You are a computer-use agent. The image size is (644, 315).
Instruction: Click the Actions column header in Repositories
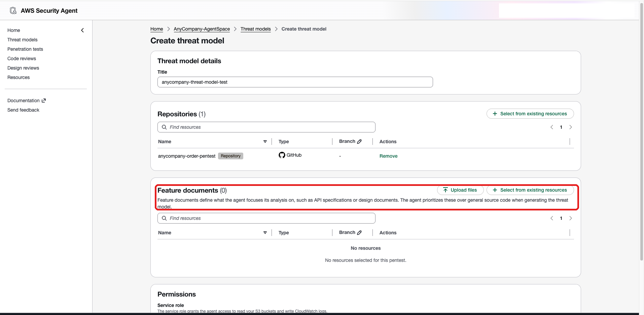388,142
